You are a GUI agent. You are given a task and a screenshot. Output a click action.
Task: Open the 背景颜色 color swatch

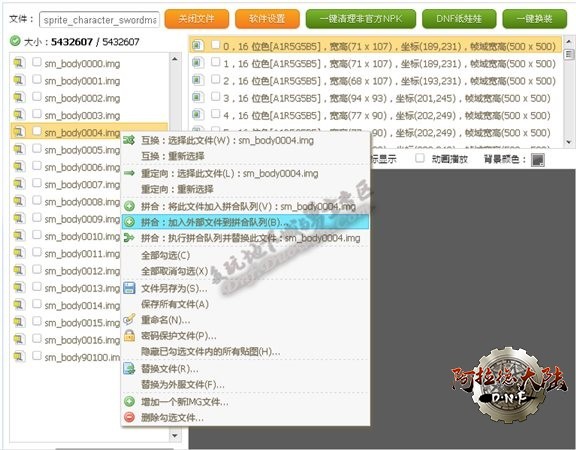click(x=538, y=160)
